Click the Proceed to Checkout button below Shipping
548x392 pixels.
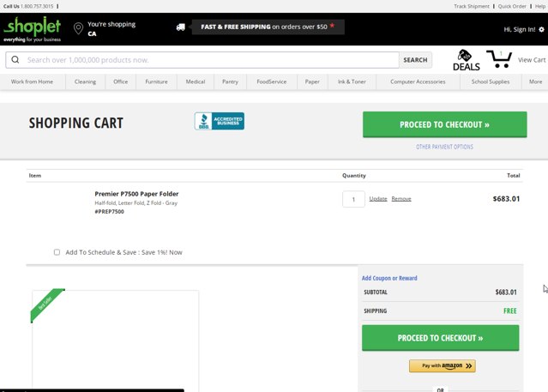[x=440, y=338]
